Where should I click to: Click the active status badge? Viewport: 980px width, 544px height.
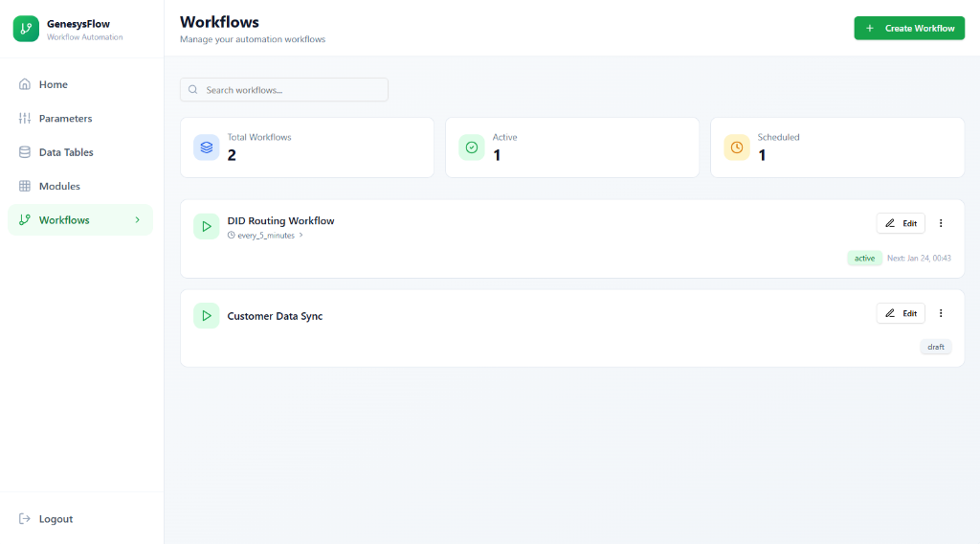point(865,259)
